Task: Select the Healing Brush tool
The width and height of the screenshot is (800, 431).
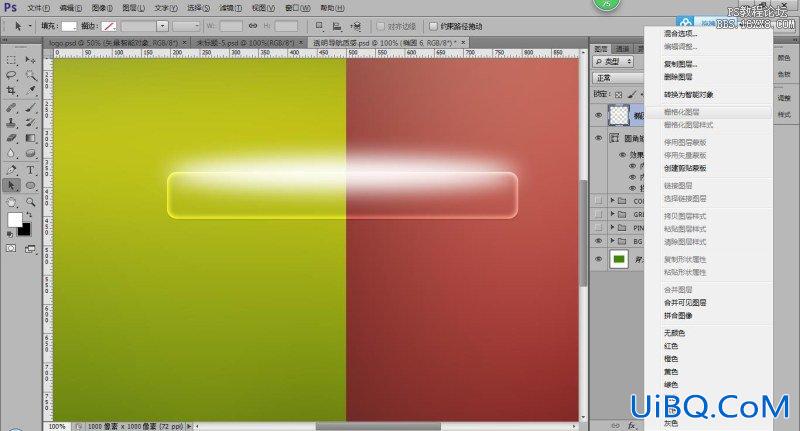Action: pos(11,108)
